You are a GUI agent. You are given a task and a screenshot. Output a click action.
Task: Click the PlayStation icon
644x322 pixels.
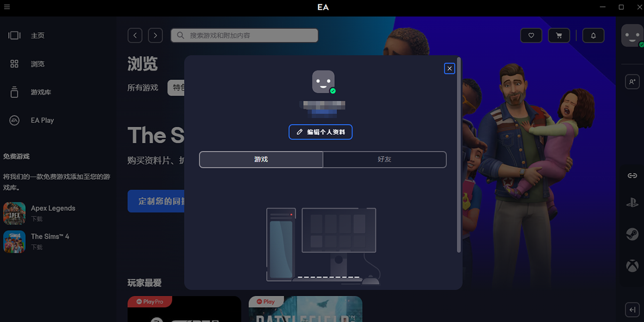632,203
